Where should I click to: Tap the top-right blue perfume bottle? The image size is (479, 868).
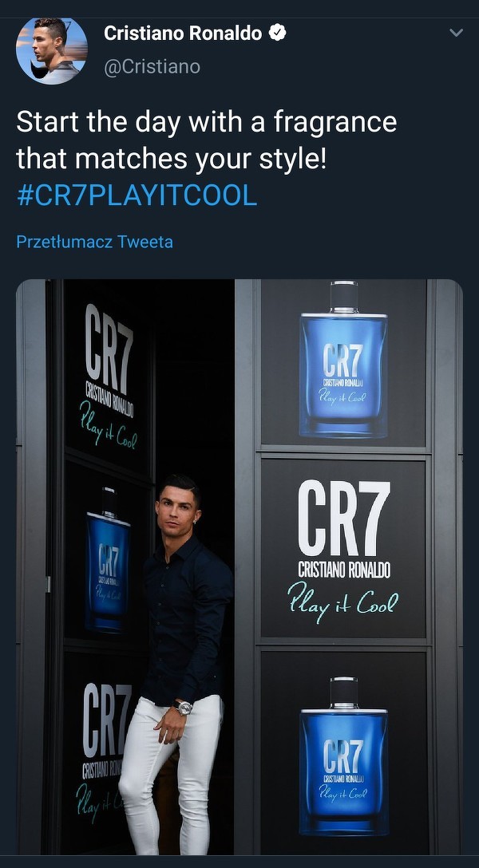pyautogui.click(x=343, y=360)
